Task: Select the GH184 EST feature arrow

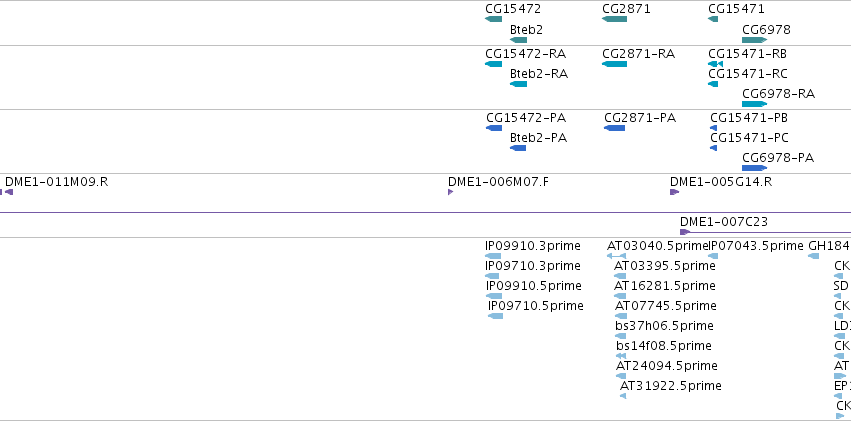Action: tap(814, 256)
